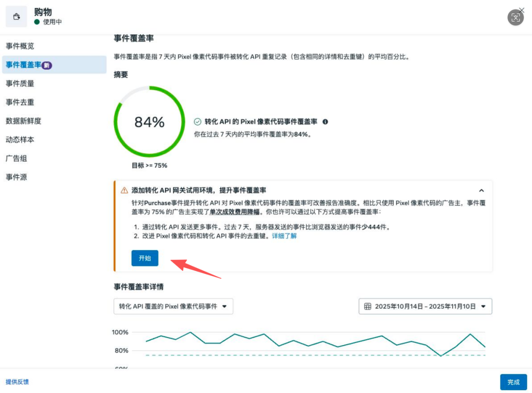Click the blue 开始 button
Viewport: 532px width, 393px height.
coord(145,258)
